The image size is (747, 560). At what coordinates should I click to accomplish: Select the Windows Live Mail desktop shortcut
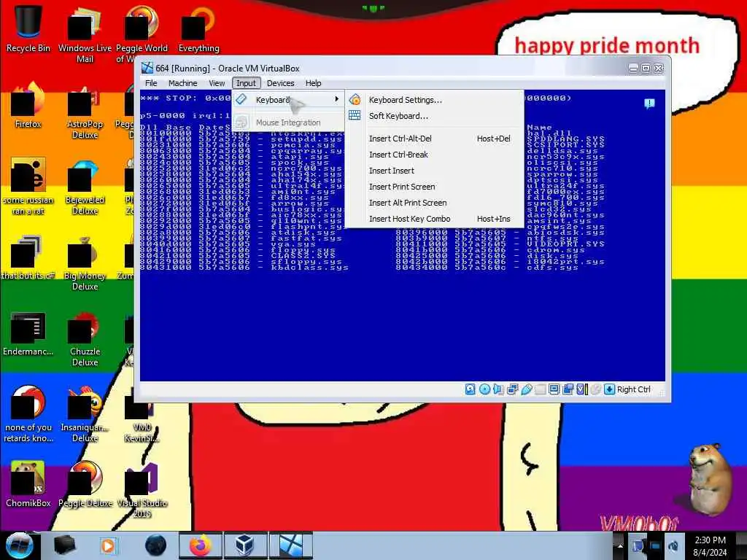pos(85,34)
